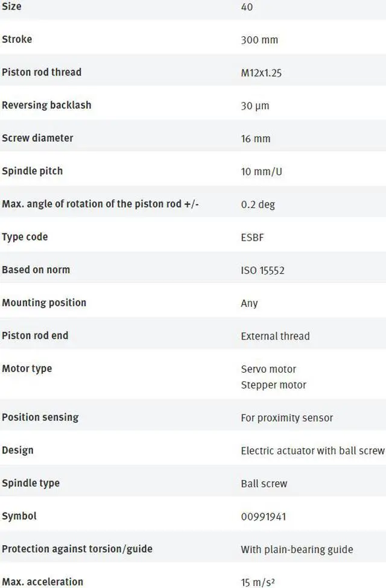
Task: Select the "M12x1.25" thread value
Action: (261, 73)
